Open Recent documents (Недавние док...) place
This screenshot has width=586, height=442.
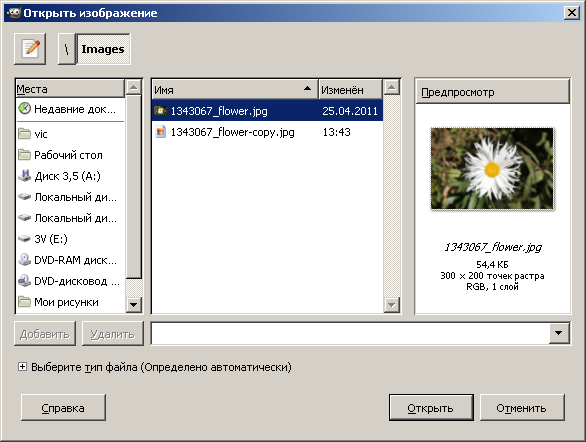[x=70, y=109]
